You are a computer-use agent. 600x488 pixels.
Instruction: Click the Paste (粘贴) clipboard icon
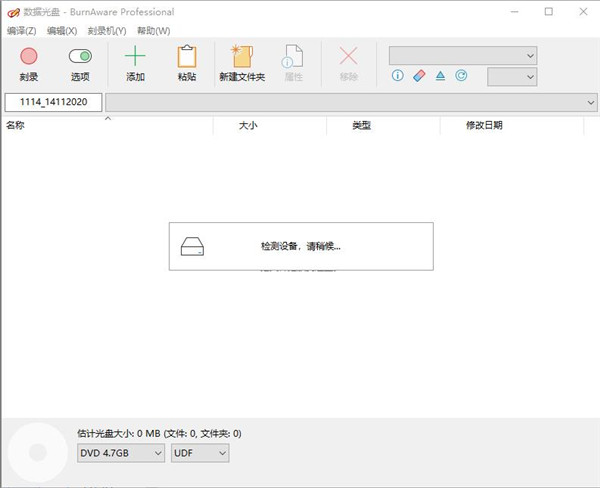187,56
